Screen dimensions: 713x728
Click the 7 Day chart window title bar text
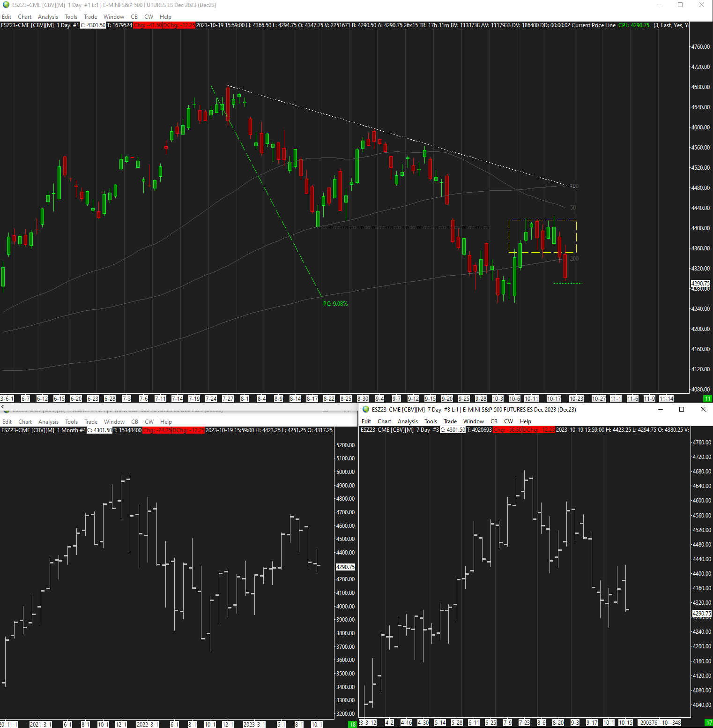click(474, 410)
